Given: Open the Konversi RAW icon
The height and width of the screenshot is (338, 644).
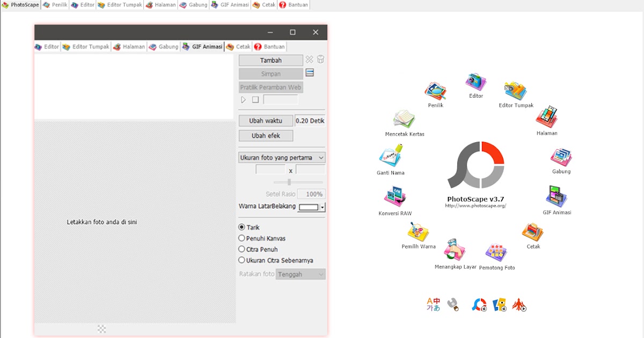Looking at the screenshot, I should click(x=395, y=198).
